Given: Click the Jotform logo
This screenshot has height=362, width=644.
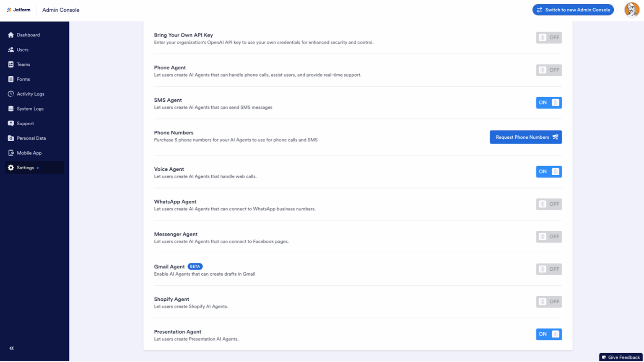Looking at the screenshot, I should (x=18, y=10).
